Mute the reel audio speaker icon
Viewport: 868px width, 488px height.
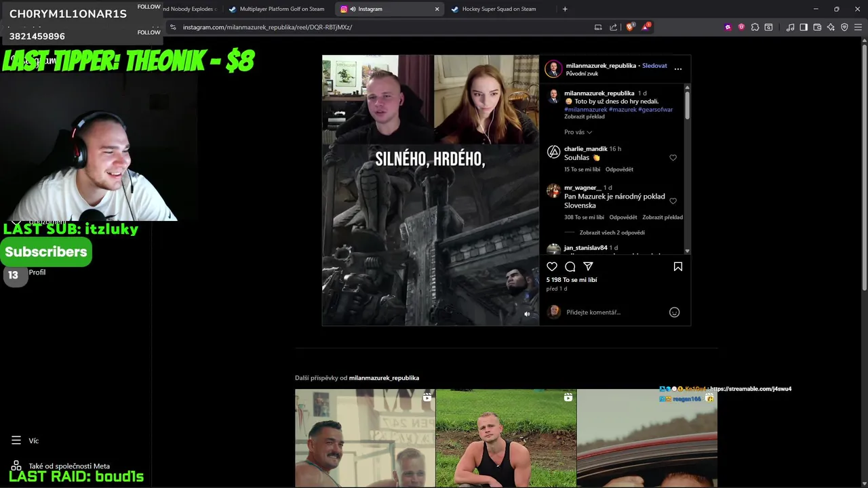(x=527, y=314)
